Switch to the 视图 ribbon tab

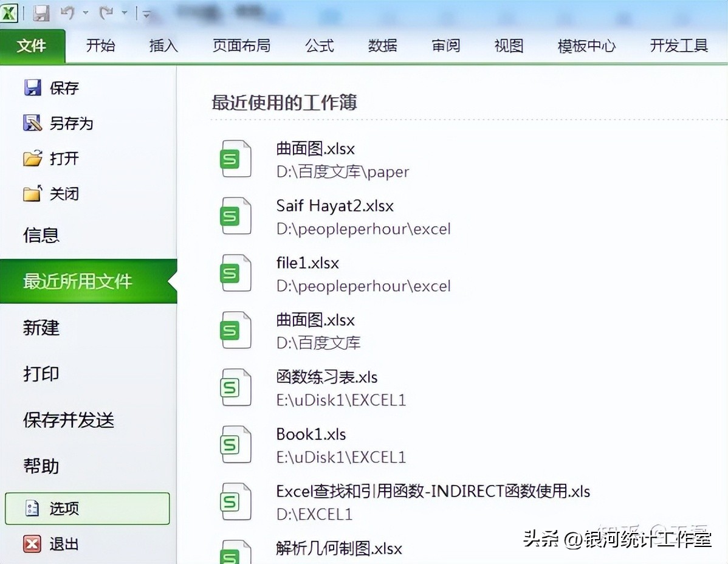509,46
